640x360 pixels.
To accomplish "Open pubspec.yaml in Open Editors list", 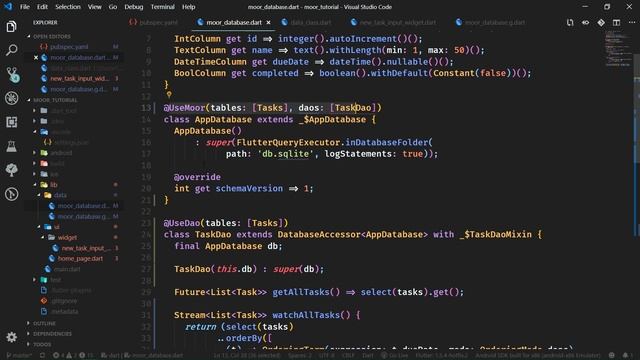I will [69, 47].
